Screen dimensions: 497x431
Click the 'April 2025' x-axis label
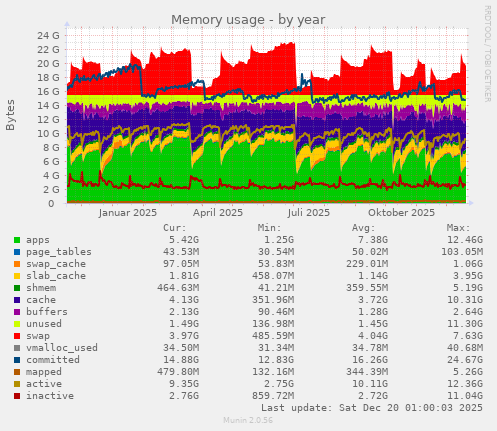pos(218,213)
